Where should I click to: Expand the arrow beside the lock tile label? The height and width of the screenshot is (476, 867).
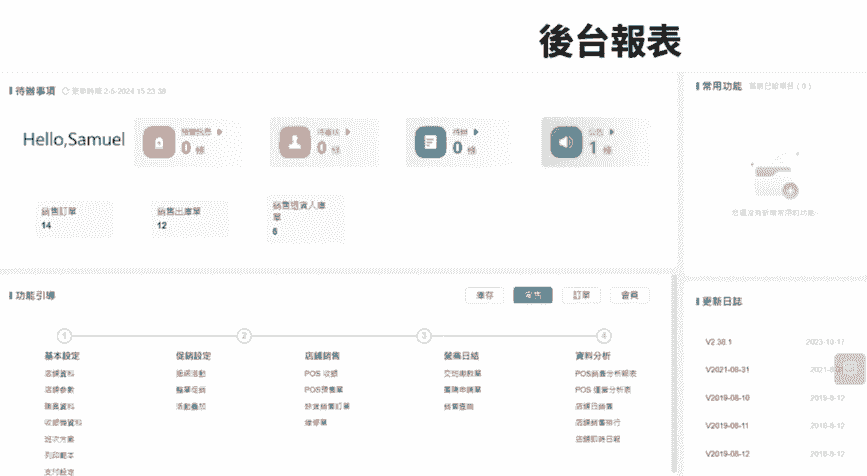coord(219,131)
